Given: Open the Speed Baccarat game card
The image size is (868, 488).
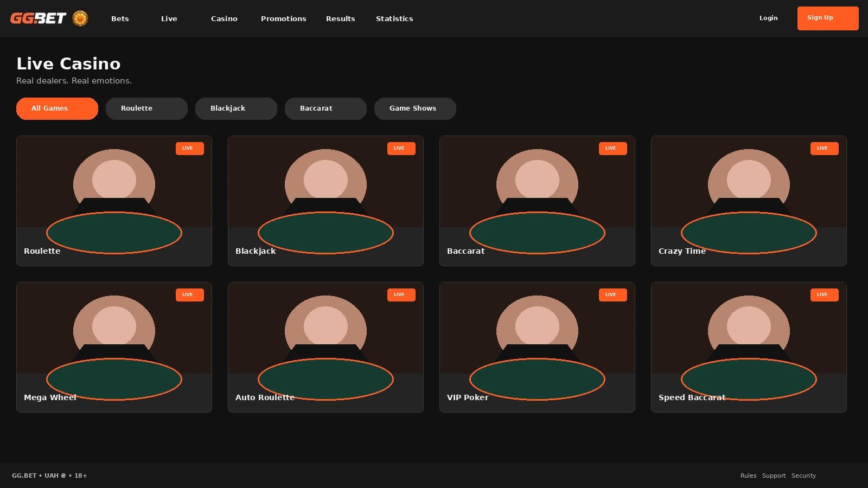Looking at the screenshot, I should [x=749, y=347].
